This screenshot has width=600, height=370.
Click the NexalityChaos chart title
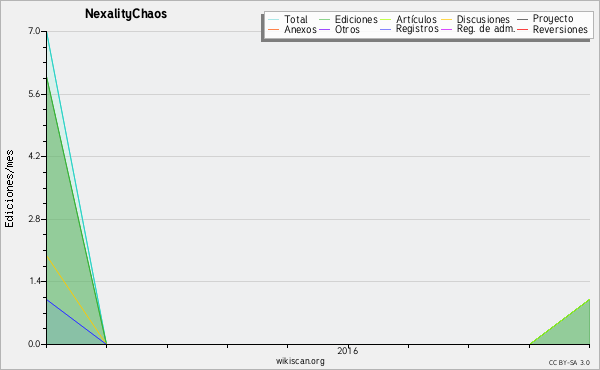126,14
